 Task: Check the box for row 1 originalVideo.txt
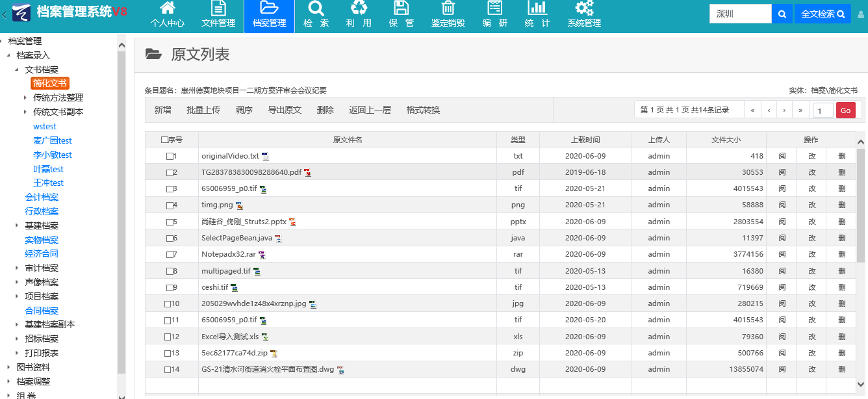[x=170, y=157]
